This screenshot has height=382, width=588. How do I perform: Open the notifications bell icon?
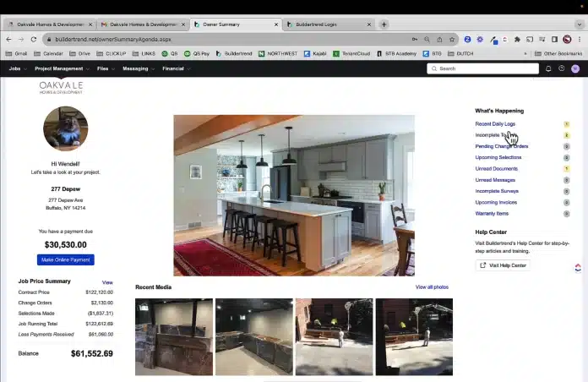pyautogui.click(x=548, y=68)
